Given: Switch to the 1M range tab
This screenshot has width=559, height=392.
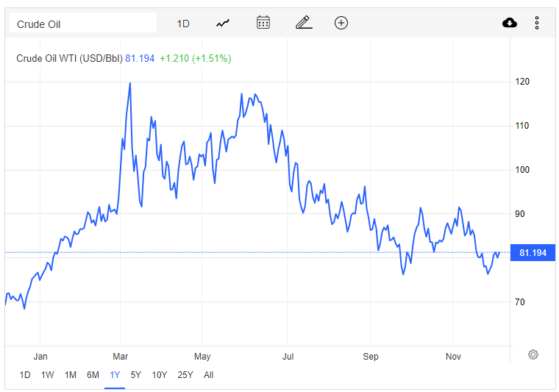Looking at the screenshot, I should tap(70, 375).
